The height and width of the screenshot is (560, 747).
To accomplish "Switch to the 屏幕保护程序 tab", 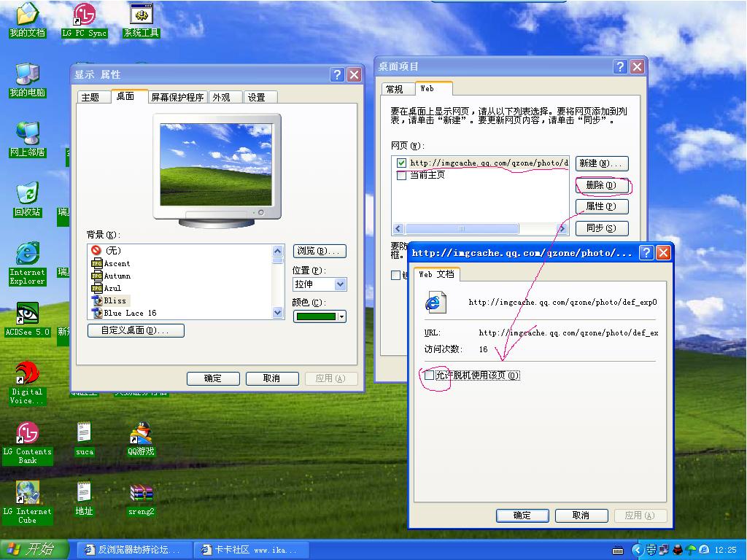I will (x=177, y=97).
